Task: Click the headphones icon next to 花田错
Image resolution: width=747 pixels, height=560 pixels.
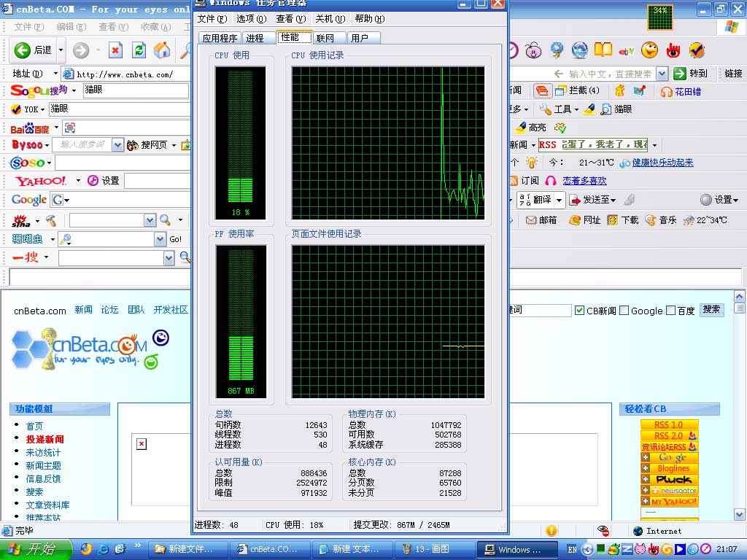Action: coord(667,91)
